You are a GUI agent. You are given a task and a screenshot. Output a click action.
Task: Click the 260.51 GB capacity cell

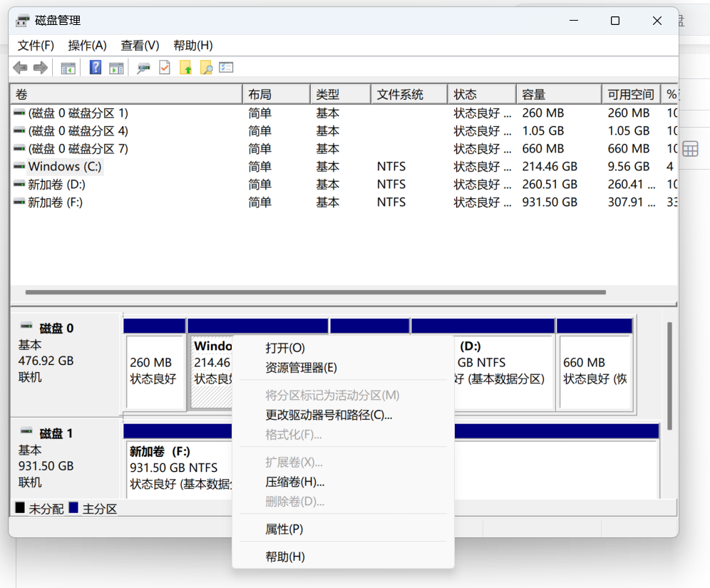point(550,184)
